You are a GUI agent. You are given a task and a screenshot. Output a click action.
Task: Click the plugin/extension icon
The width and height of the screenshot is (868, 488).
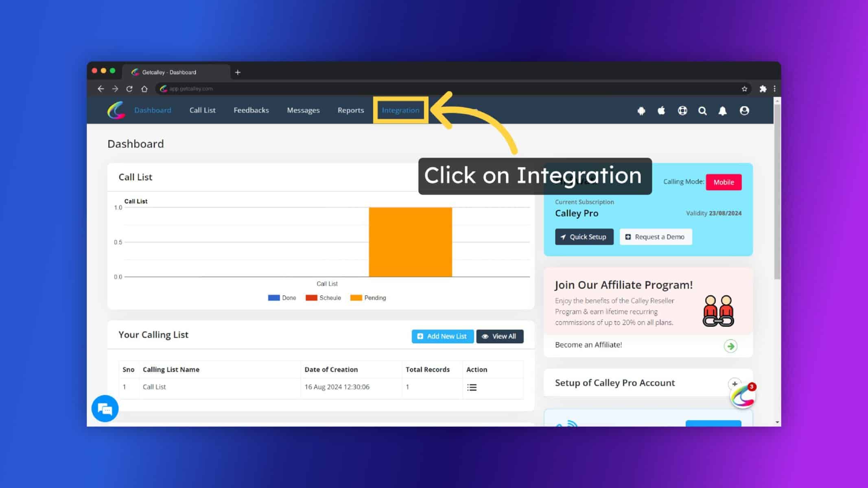pos(763,89)
